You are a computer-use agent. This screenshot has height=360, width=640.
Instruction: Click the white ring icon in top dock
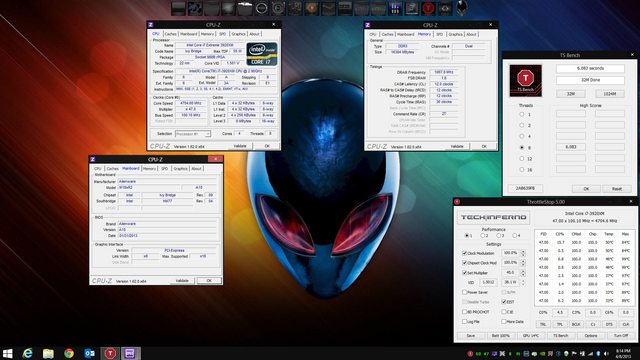point(262,9)
